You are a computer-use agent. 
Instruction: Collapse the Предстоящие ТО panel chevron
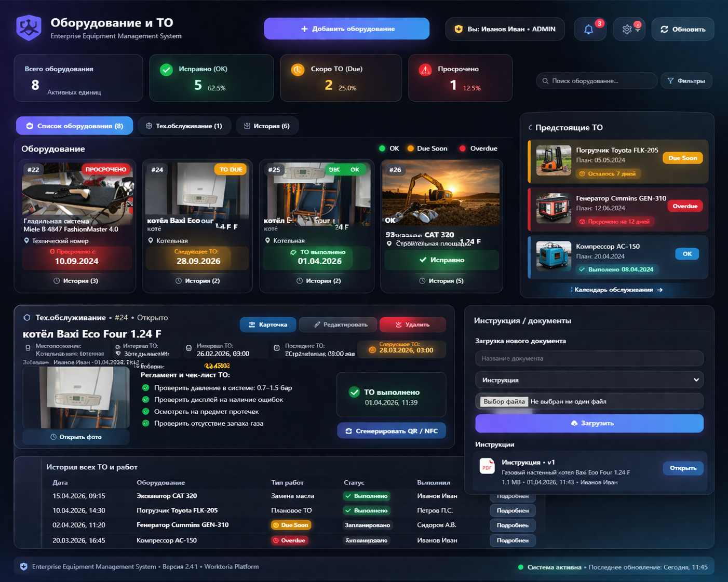point(530,128)
